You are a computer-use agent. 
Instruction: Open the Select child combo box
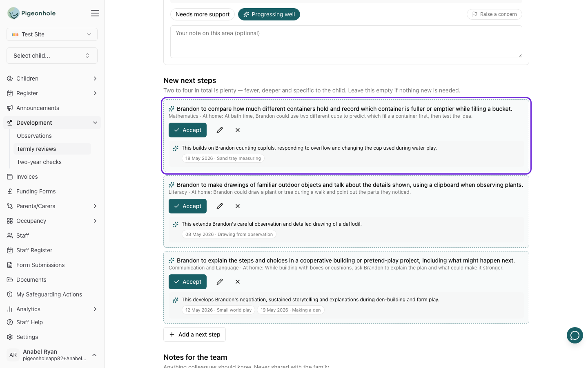[x=52, y=56]
